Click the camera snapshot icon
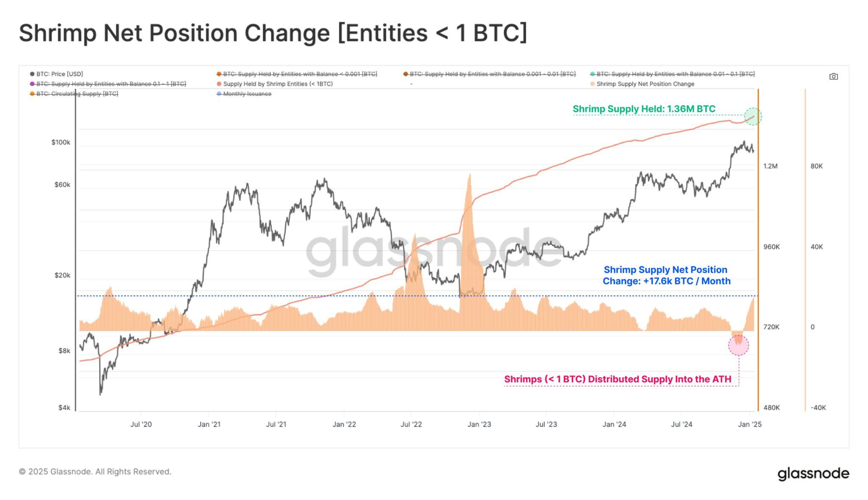The width and height of the screenshot is (868, 500). coord(833,77)
